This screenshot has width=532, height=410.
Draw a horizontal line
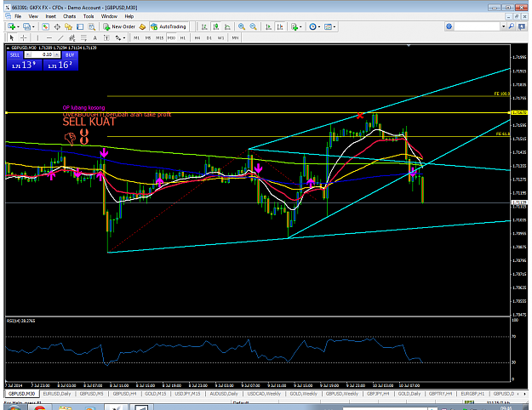[x=49, y=37]
